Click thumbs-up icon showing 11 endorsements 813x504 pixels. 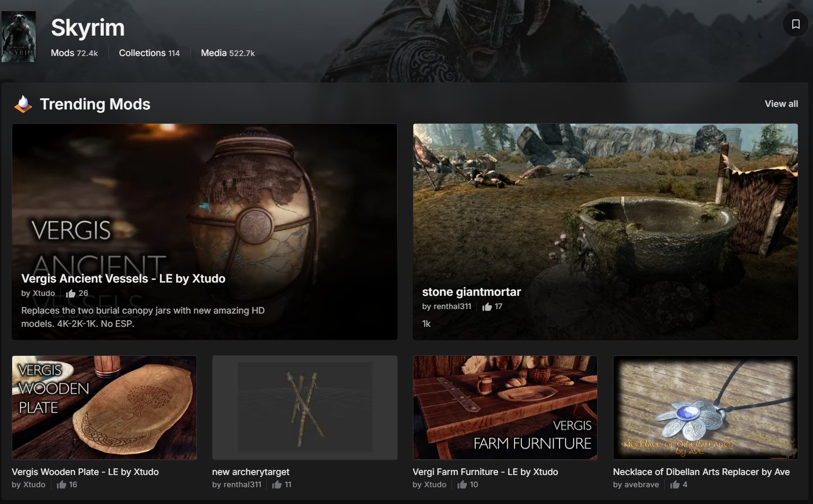(277, 485)
